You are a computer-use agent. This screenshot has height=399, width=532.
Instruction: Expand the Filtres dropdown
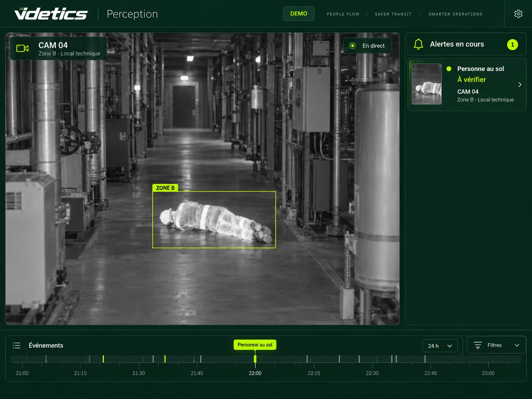click(x=496, y=345)
